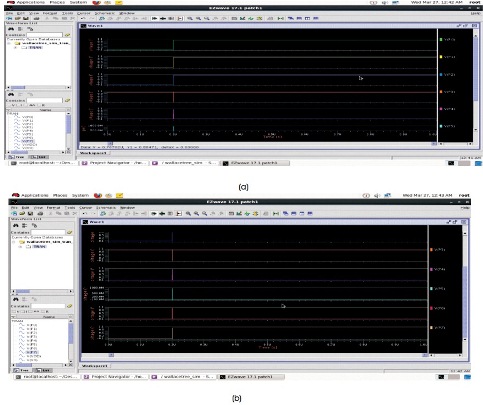Click the clear-filter icon beside upper Contains field

67,35
